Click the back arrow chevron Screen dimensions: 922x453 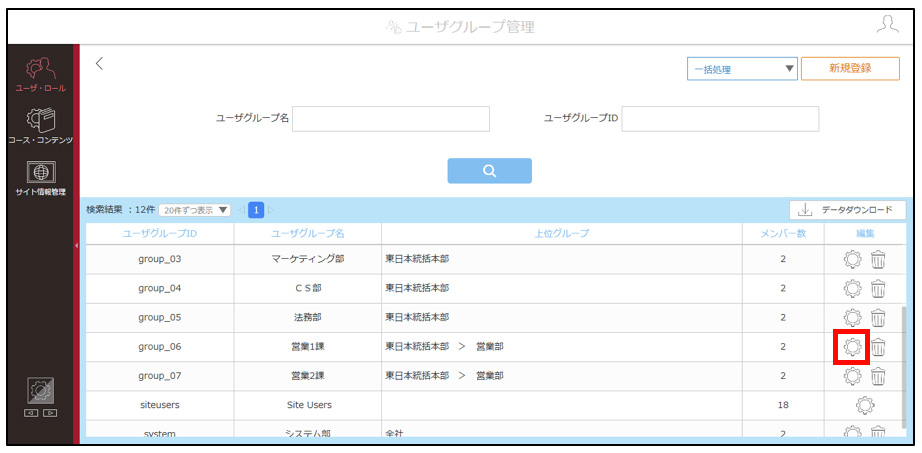tap(99, 64)
